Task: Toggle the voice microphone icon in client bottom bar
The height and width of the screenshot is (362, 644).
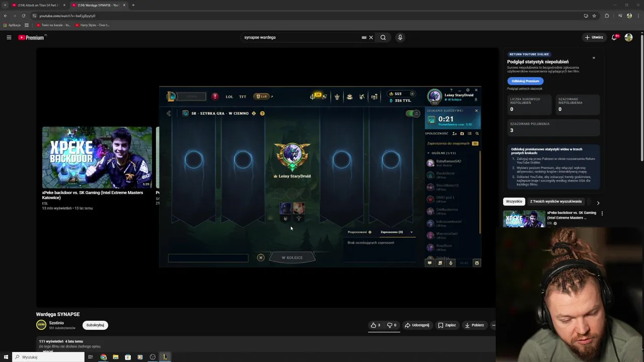Action: (451, 263)
